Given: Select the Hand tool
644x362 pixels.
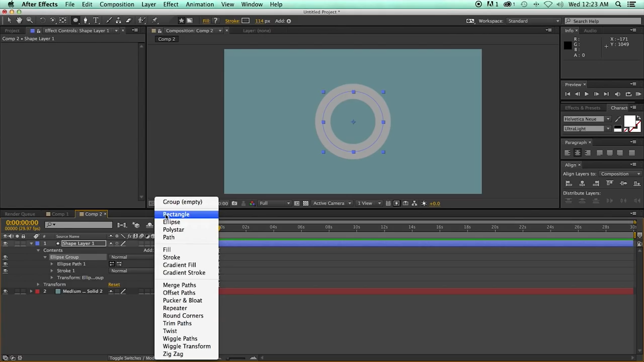Looking at the screenshot, I should tap(19, 21).
